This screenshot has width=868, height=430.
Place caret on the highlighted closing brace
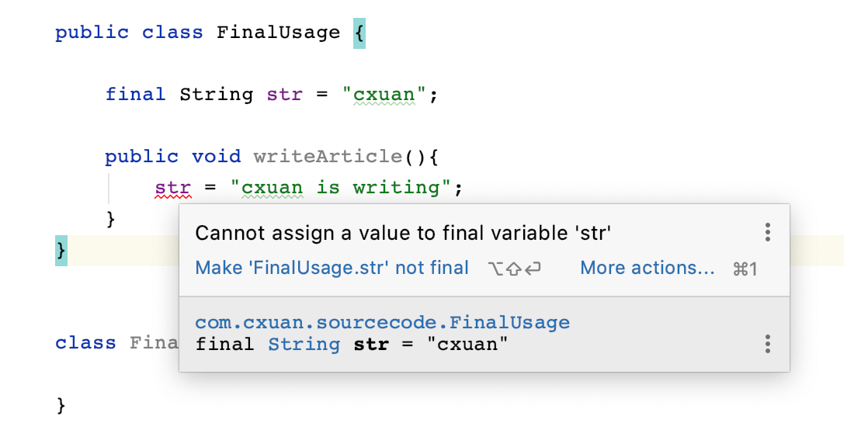pyautogui.click(x=61, y=250)
